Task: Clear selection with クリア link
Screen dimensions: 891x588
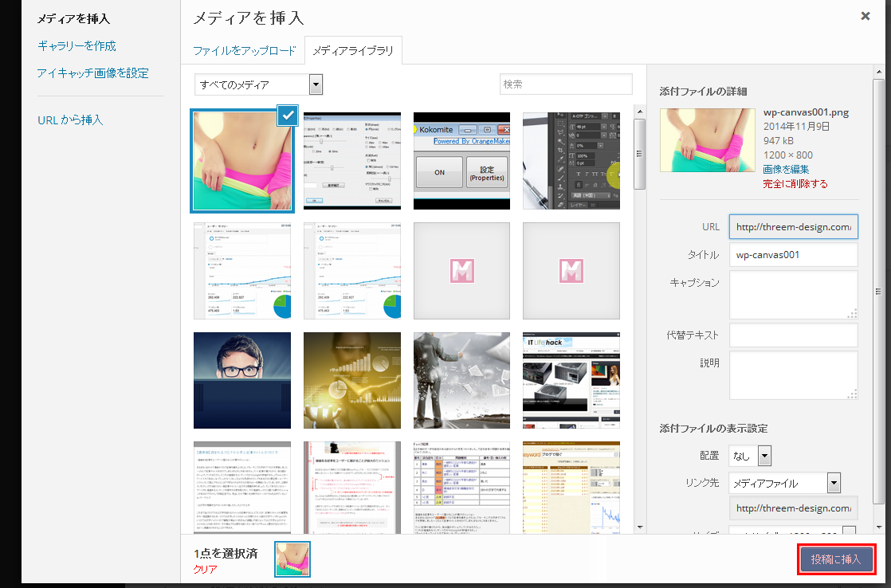Action: pos(205,569)
